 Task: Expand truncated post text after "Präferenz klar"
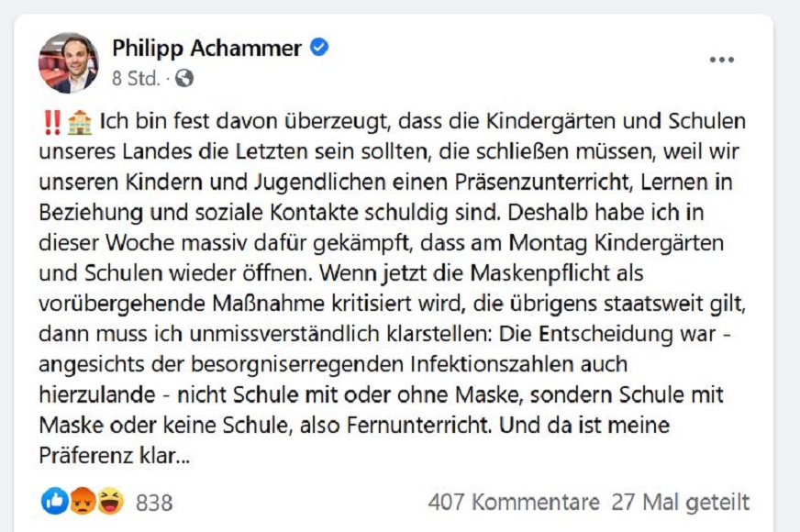tap(184, 456)
